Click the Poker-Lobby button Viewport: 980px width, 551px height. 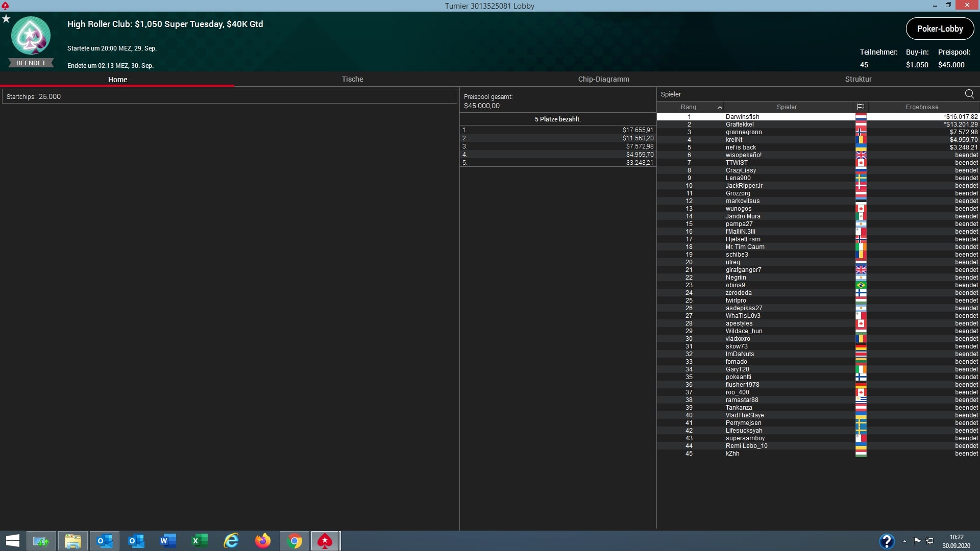[x=940, y=29]
